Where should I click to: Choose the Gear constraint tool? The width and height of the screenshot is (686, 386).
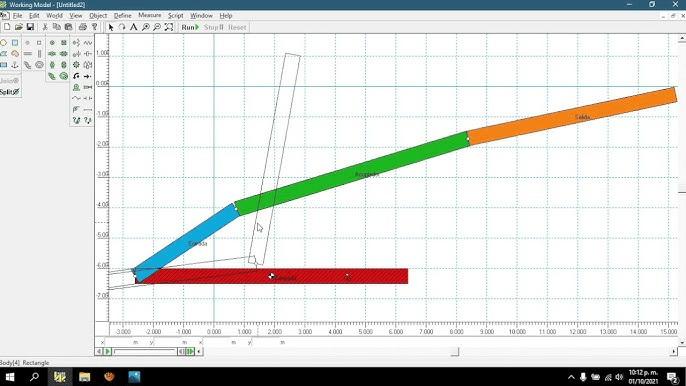[x=76, y=65]
